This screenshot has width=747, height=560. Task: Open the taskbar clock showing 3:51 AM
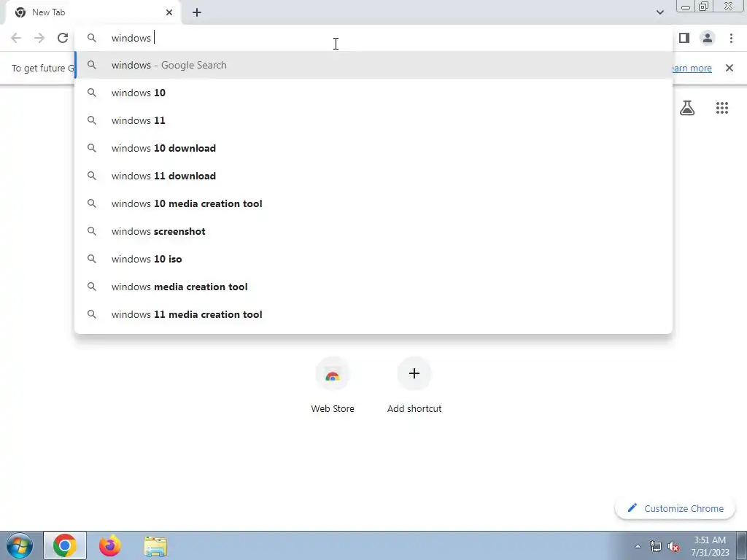710,546
